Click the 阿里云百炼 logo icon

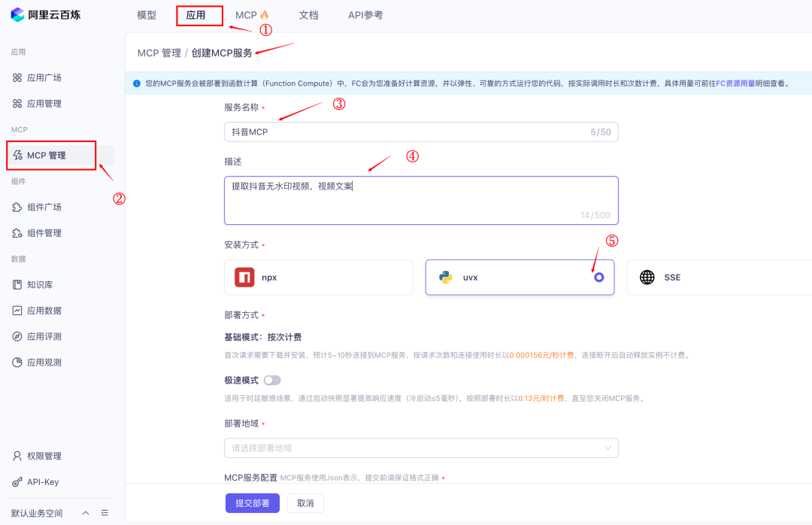point(17,14)
